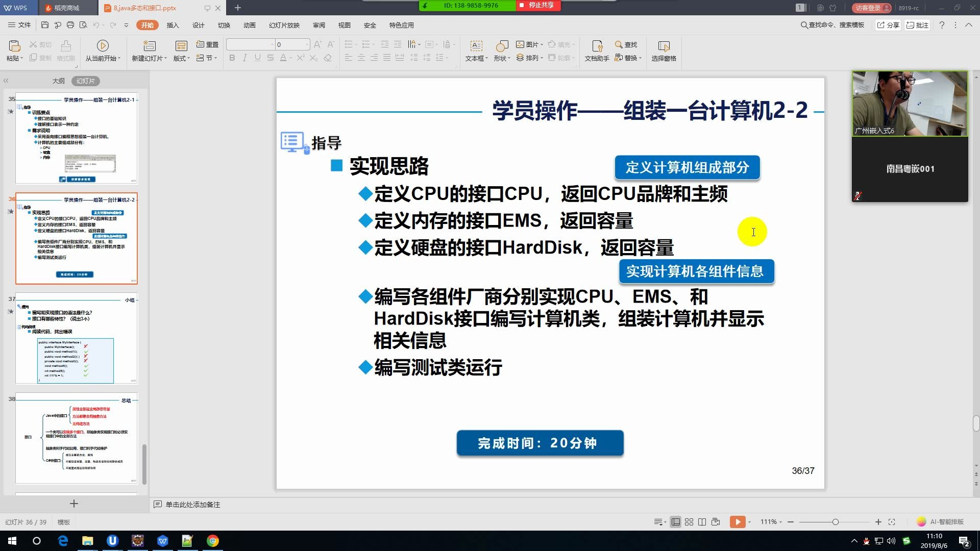The width and height of the screenshot is (980, 551).
Task: Toggle bold formatting with B icon
Action: coord(231,58)
